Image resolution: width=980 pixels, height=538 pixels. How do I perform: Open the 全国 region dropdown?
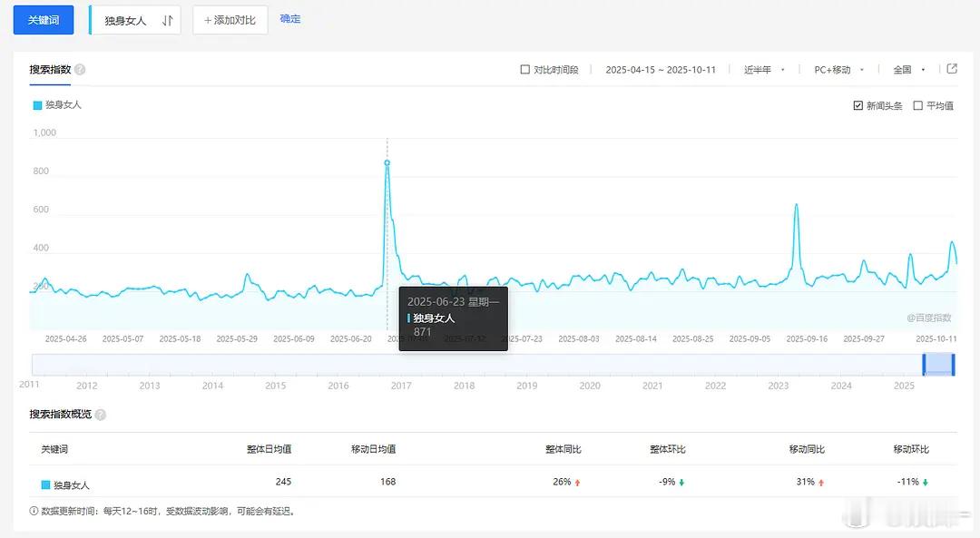909,69
